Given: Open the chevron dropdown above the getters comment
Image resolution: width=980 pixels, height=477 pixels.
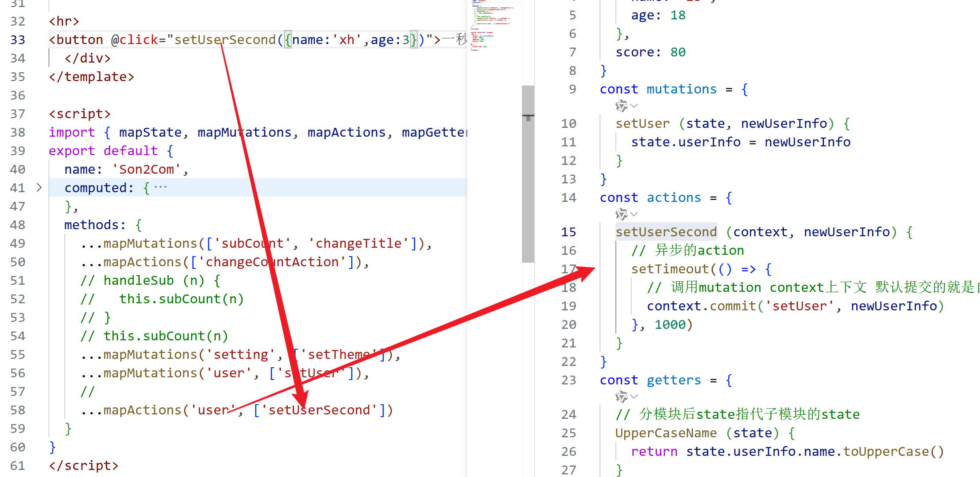Looking at the screenshot, I should (x=634, y=397).
